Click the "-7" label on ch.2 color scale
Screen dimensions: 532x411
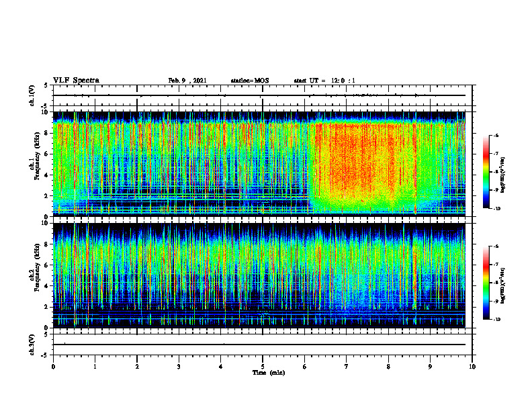tap(496, 265)
